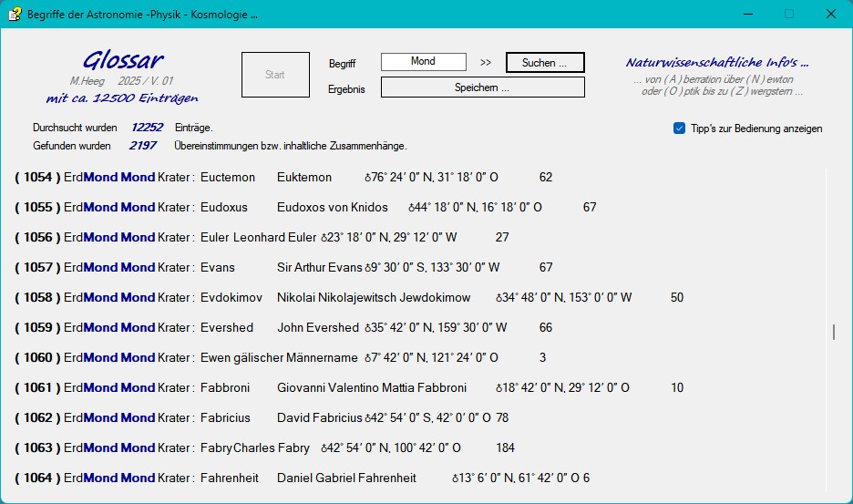Screen dimensions: 853x504
Task: Select result row 1063 Fabry
Action: (x=264, y=447)
